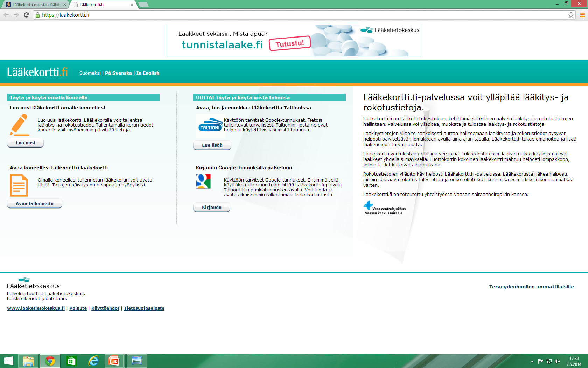Open PowerPoint from taskbar
Screen dimensions: 588x368
114,361
